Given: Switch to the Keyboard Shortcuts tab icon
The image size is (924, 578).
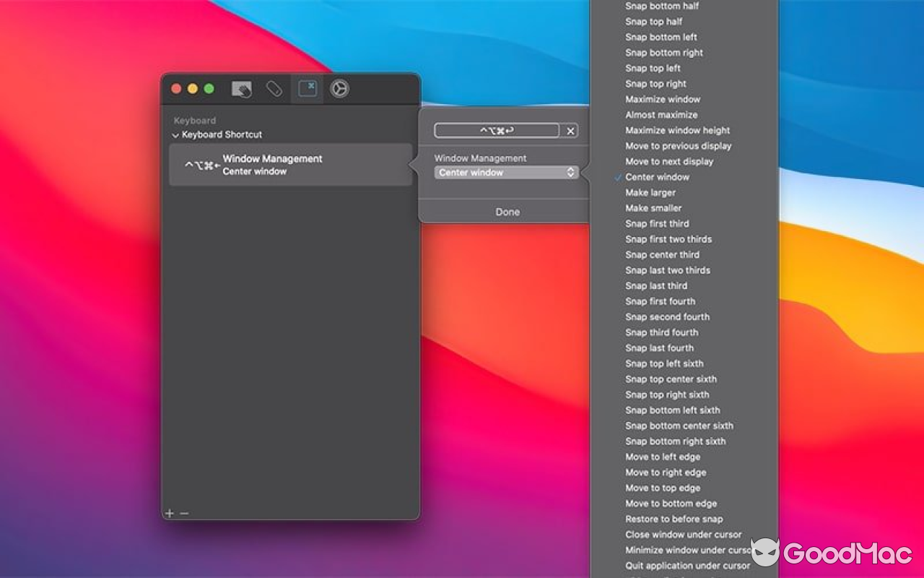Looking at the screenshot, I should (306, 88).
